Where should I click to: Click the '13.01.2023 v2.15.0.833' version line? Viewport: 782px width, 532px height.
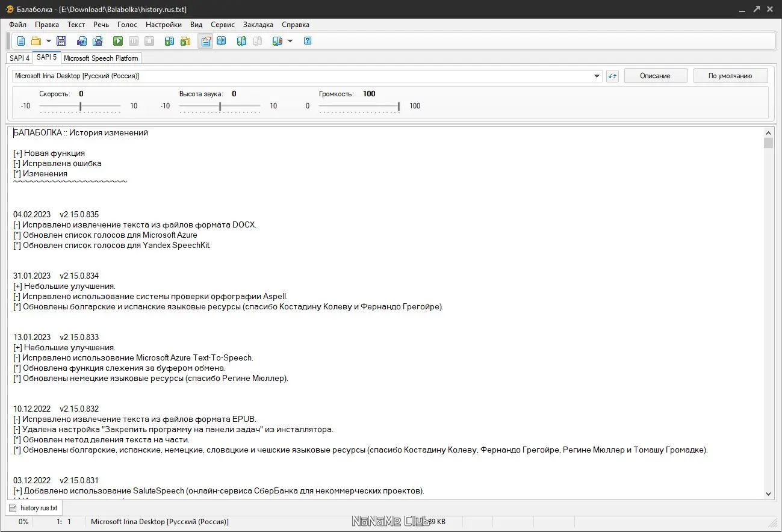(x=56, y=338)
